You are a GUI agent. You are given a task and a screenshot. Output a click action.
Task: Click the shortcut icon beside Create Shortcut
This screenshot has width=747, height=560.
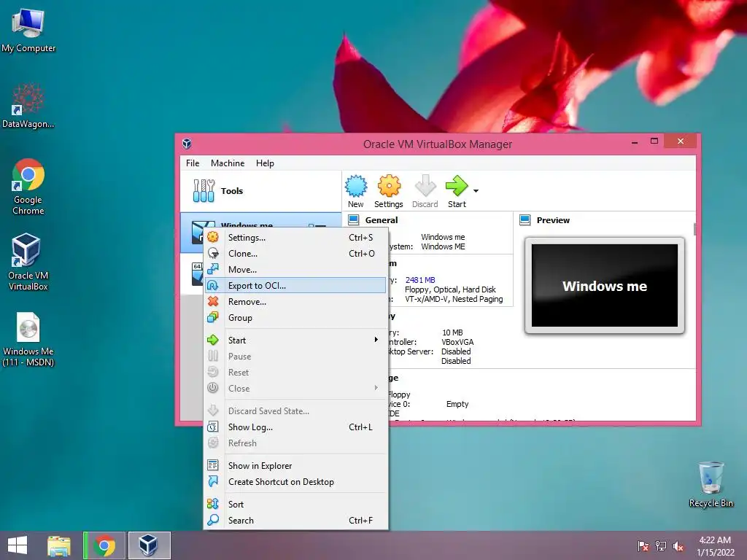tap(213, 481)
